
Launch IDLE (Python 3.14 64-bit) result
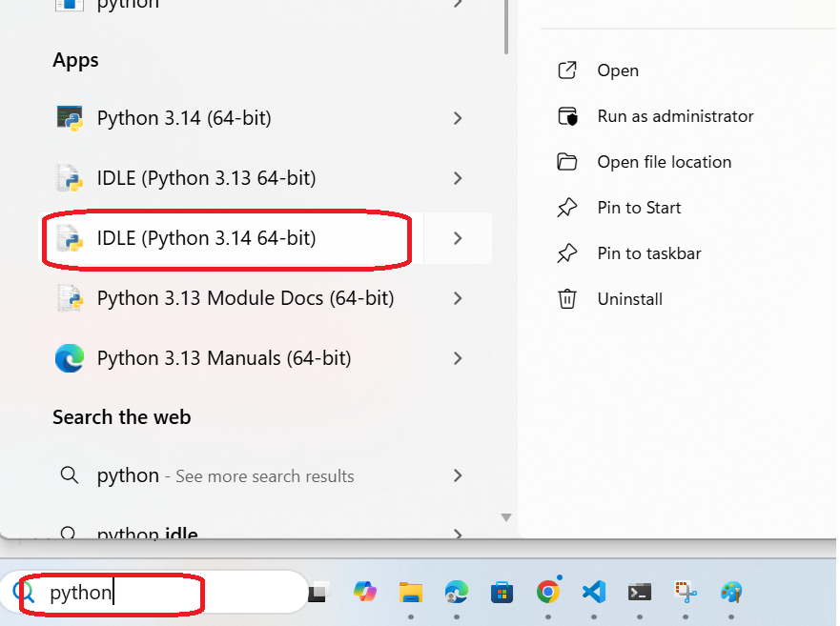coord(205,237)
